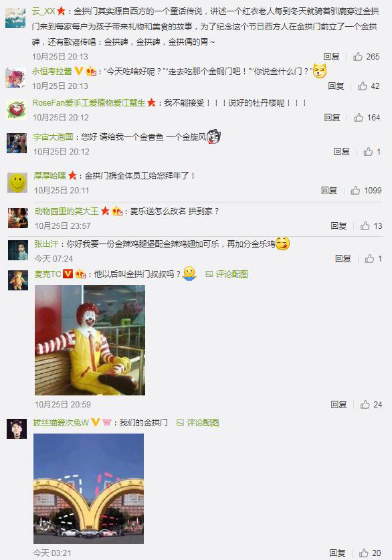Enlarge the golden arches gate photo
The width and height of the screenshot is (392, 560).
pyautogui.click(x=88, y=488)
